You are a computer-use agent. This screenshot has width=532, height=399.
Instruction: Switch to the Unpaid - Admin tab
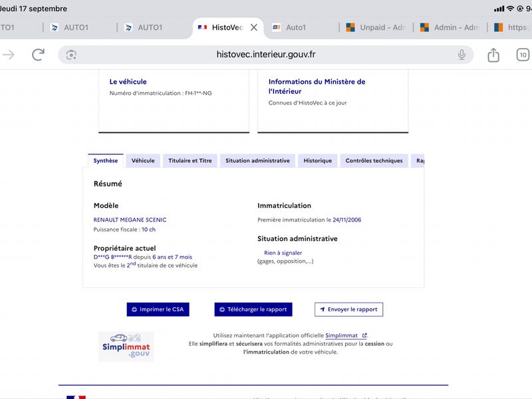coord(376,27)
